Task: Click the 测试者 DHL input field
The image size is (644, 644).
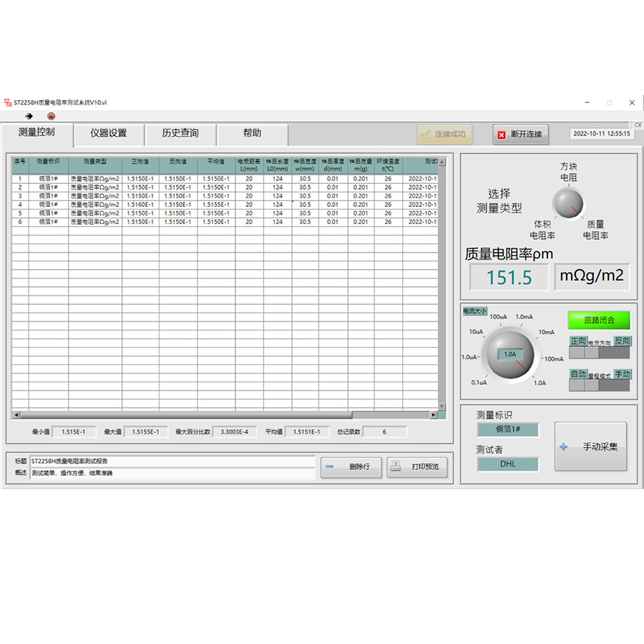Action: [507, 464]
